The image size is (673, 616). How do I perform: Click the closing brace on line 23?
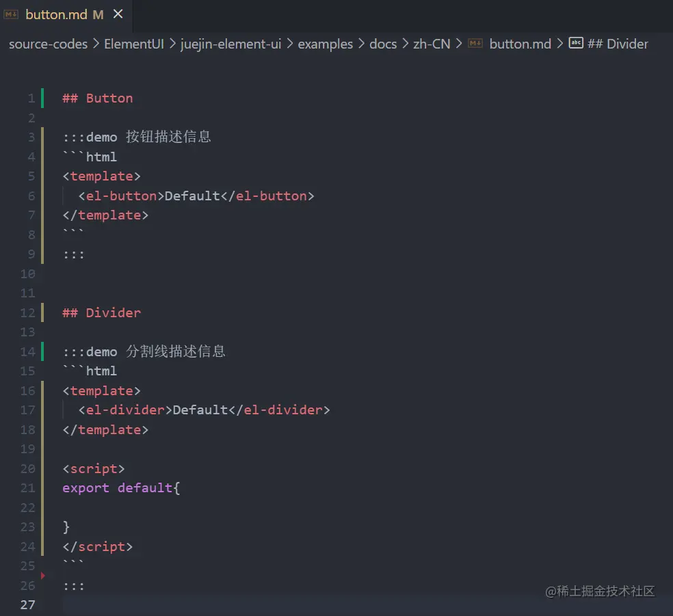(66, 526)
